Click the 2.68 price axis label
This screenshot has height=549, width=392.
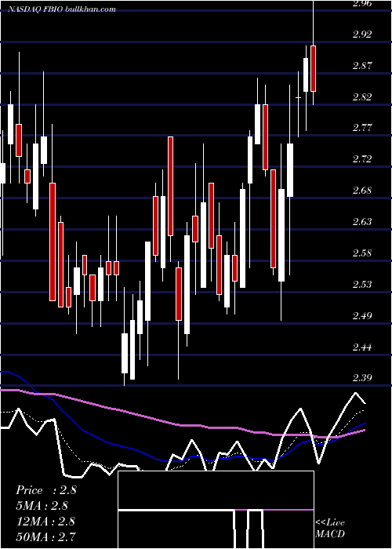point(361,191)
